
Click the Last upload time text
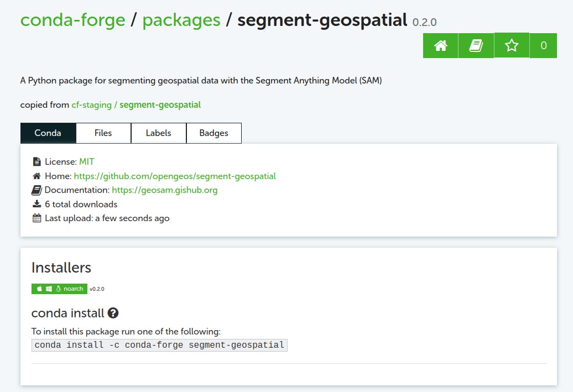click(107, 218)
